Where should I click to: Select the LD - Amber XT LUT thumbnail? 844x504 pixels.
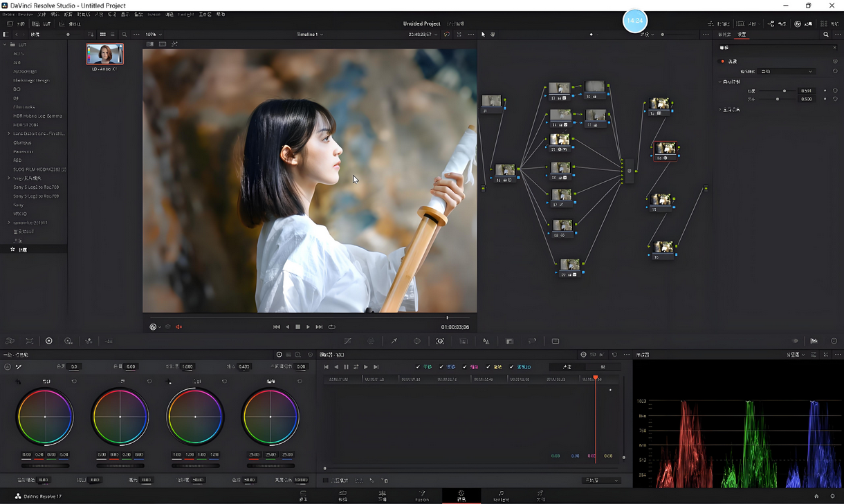point(104,54)
